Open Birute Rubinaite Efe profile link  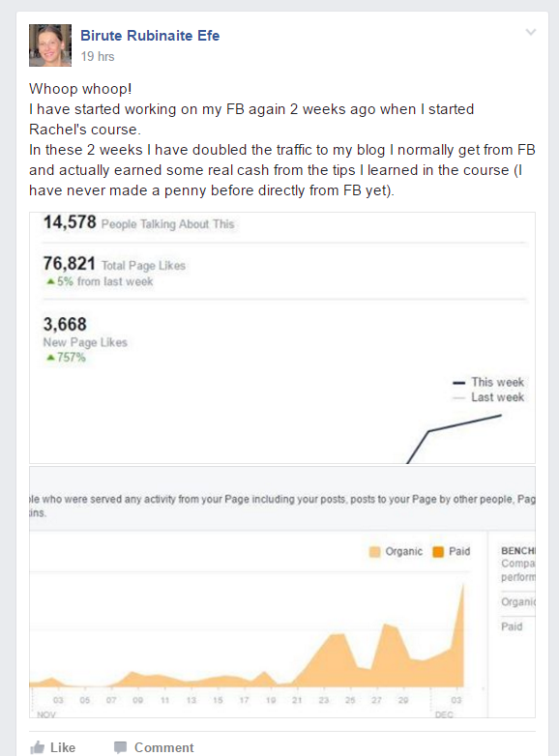coord(150,36)
